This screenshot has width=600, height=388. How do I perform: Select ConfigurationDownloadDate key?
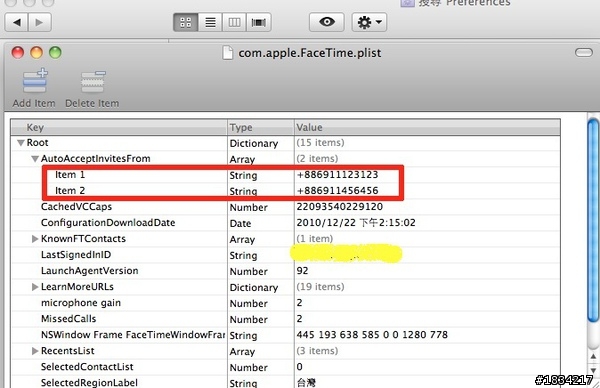tap(108, 223)
